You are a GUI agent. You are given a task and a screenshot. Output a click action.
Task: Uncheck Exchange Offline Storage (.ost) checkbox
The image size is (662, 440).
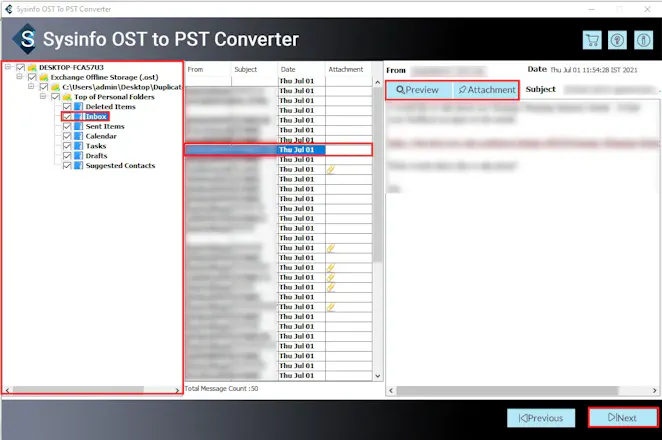tap(32, 77)
